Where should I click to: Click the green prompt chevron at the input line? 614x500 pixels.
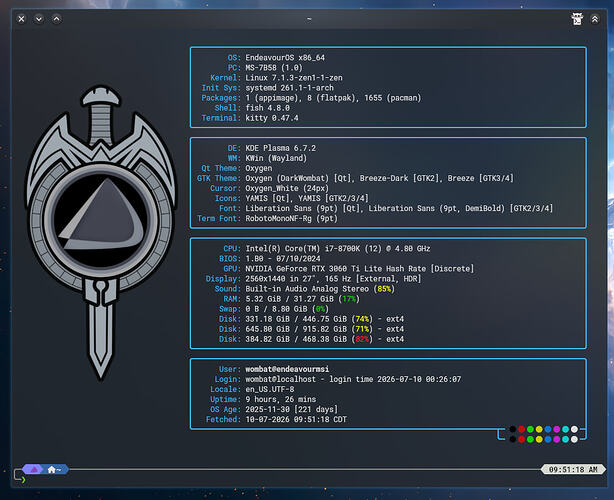click(23, 480)
